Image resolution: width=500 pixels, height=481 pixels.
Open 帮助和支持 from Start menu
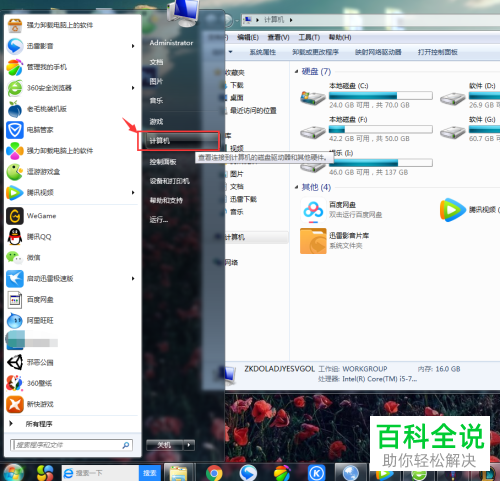pyautogui.click(x=166, y=200)
